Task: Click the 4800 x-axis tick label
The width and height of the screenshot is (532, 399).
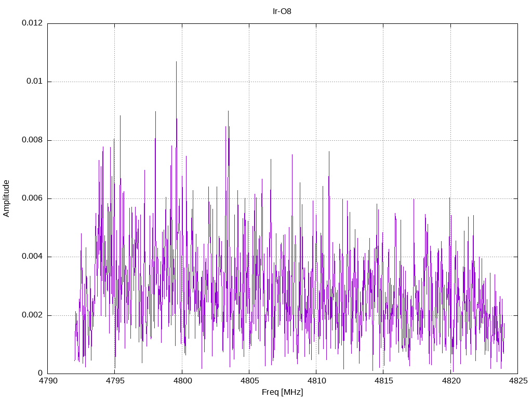Action: click(182, 381)
